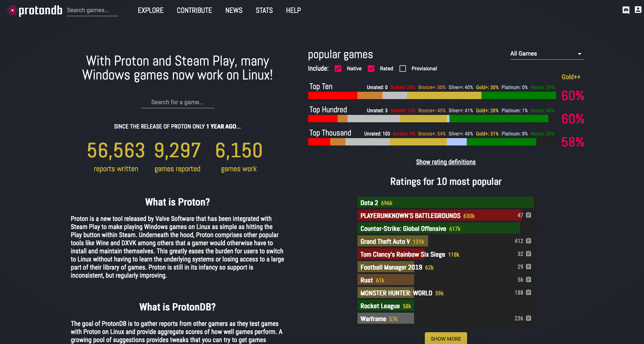The image size is (644, 344).
Task: Go to the NEWS page
Action: click(234, 10)
